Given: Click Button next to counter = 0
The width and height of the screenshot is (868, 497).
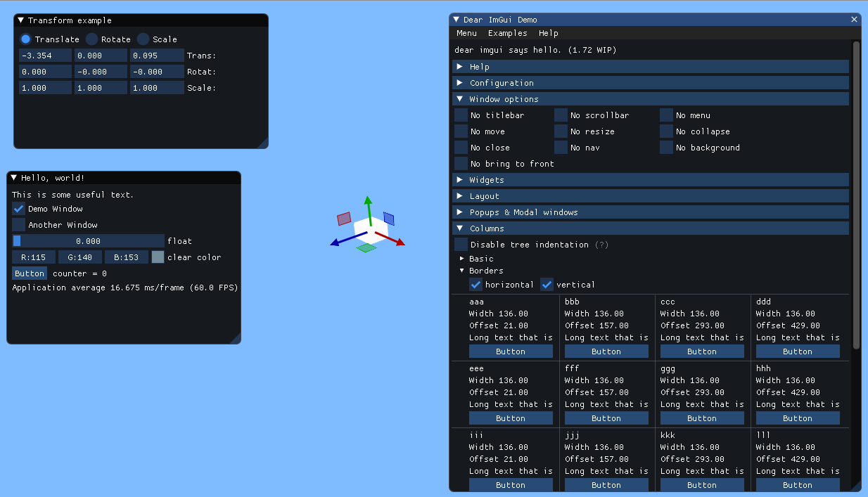Looking at the screenshot, I should [x=30, y=273].
